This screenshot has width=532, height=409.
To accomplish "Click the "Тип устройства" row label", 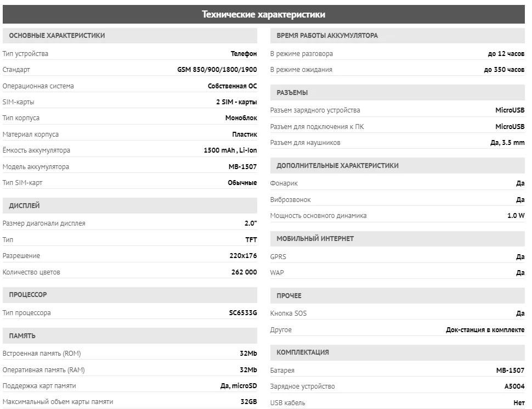I will coord(25,54).
